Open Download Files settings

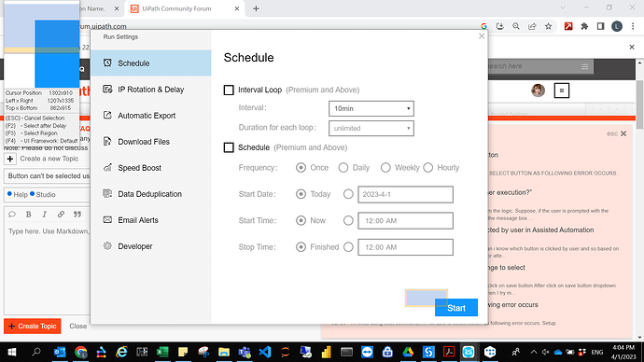pos(151,142)
